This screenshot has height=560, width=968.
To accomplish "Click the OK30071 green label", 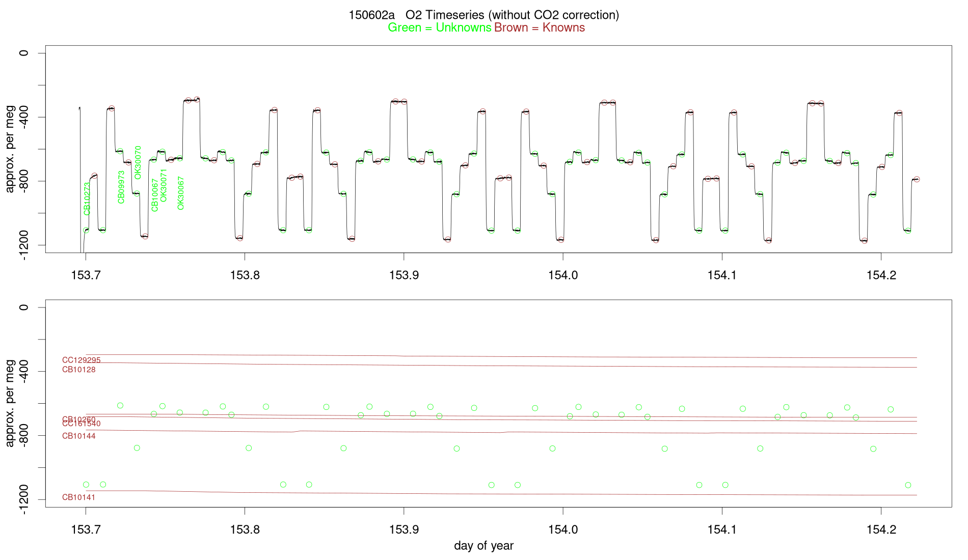I will pos(164,185).
